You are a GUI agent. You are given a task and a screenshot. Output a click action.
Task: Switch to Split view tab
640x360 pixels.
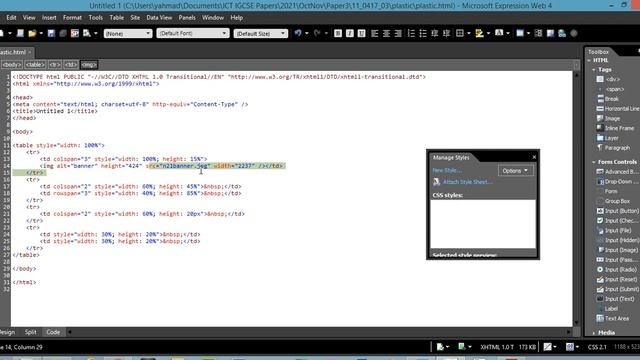(31, 332)
